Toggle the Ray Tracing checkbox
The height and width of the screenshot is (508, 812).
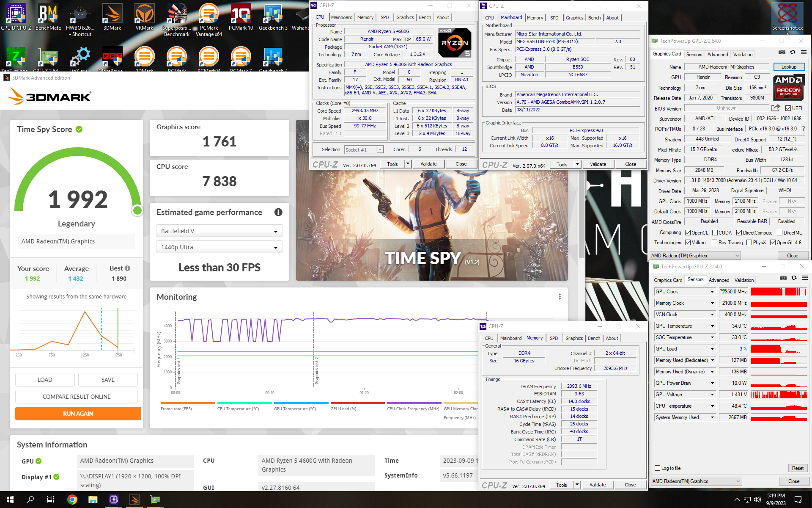[715, 243]
